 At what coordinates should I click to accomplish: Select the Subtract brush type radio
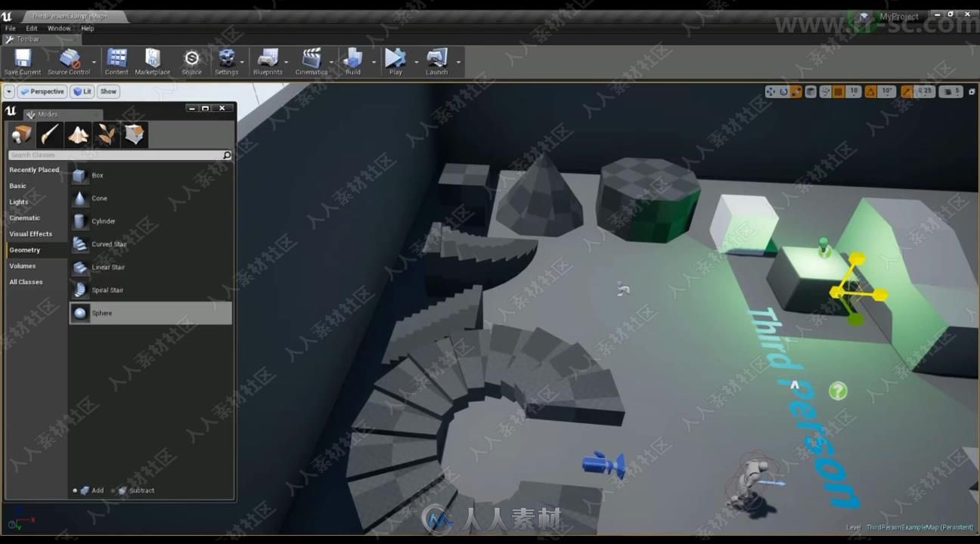(x=113, y=490)
